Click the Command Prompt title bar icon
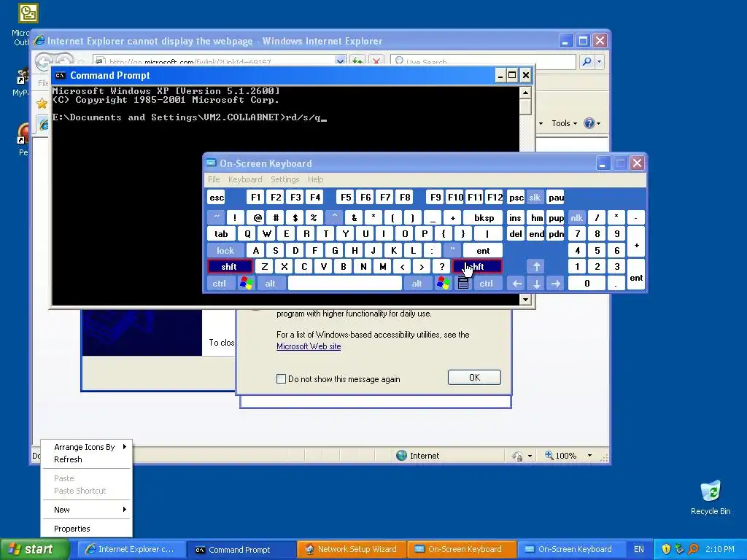The image size is (747, 560). click(x=61, y=75)
